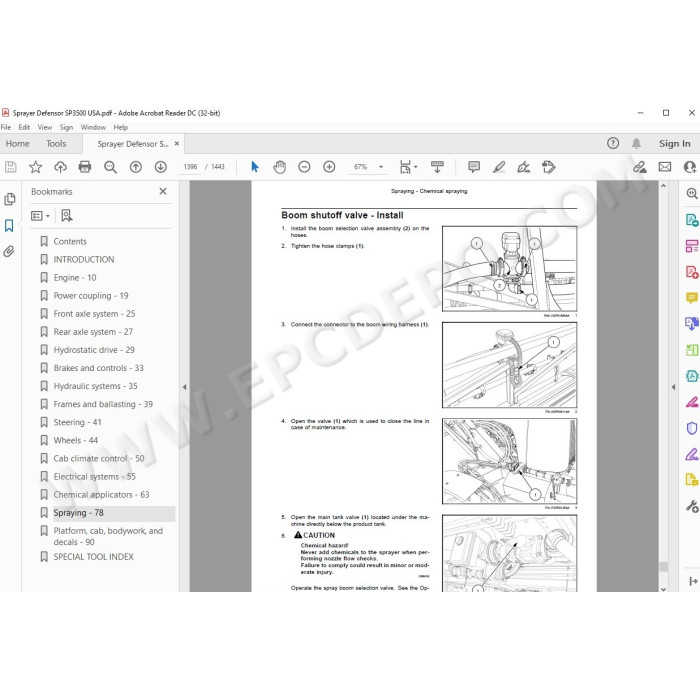700x700 pixels.
Task: Open the Engine - 10 bookmark
Action: coord(75,278)
